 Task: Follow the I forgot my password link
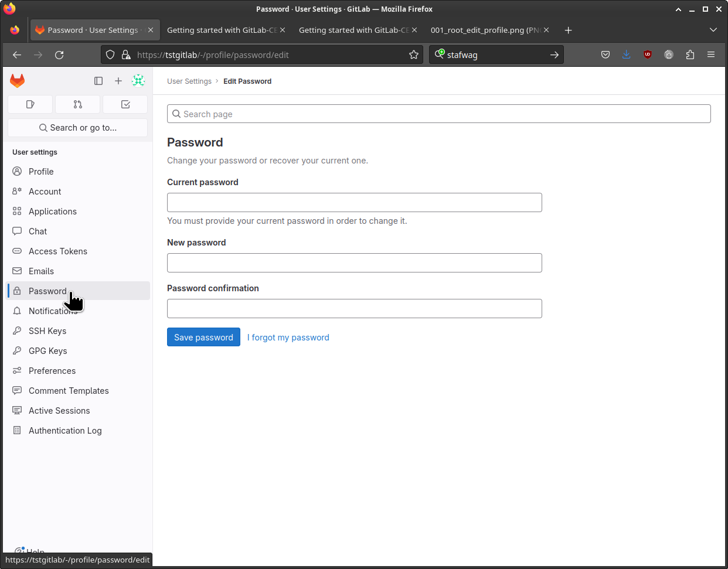click(x=288, y=338)
